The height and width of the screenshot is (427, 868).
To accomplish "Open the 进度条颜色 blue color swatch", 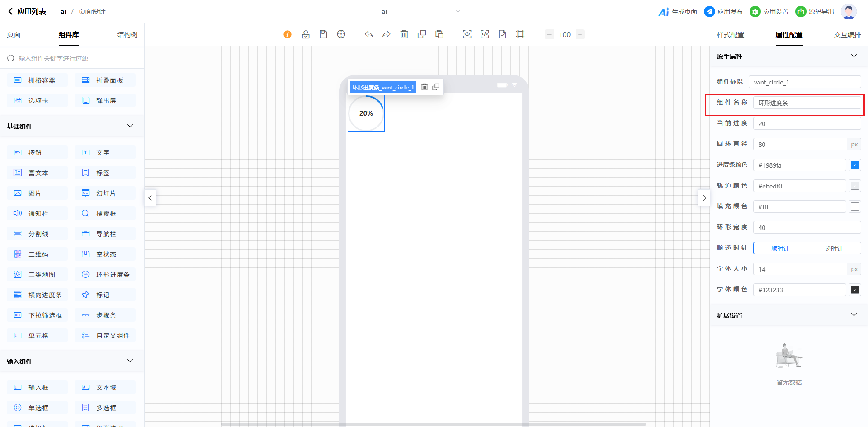I will click(x=854, y=165).
